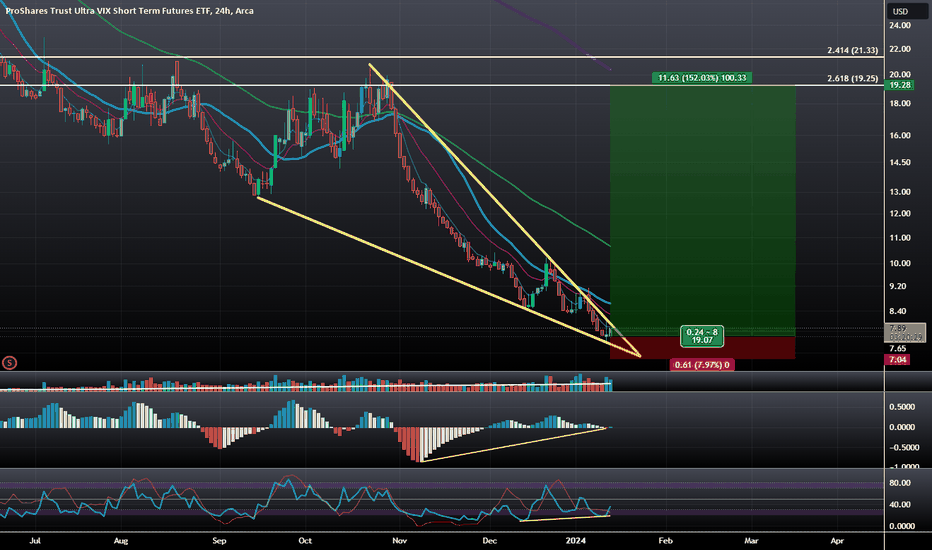This screenshot has height=550, width=932.
Task: Select the 2.618 (19.25) fib level label
Action: (x=852, y=78)
